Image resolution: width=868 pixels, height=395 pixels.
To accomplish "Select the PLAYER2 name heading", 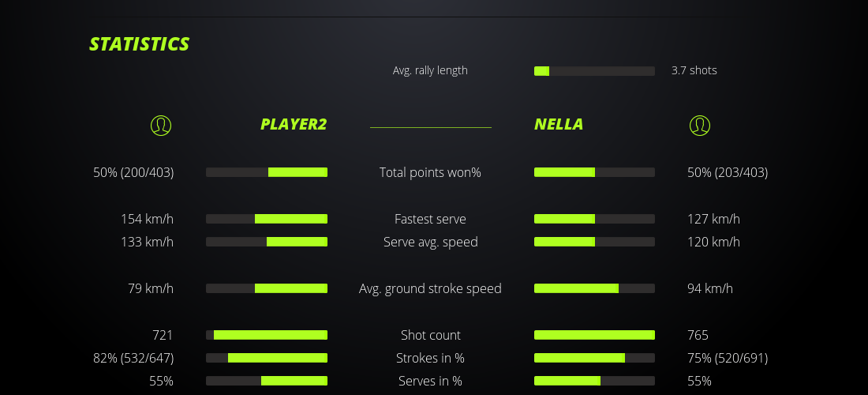I will 294,124.
